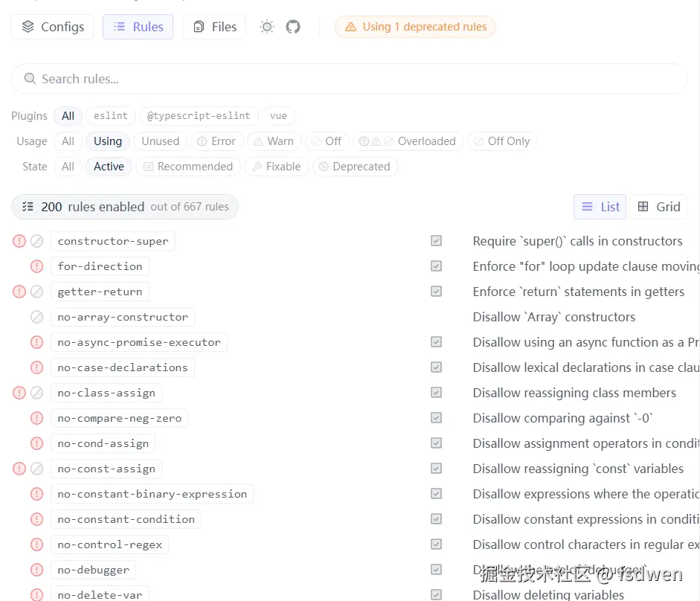The height and width of the screenshot is (601, 700).
Task: Filter by Deprecated rules
Action: click(x=356, y=167)
